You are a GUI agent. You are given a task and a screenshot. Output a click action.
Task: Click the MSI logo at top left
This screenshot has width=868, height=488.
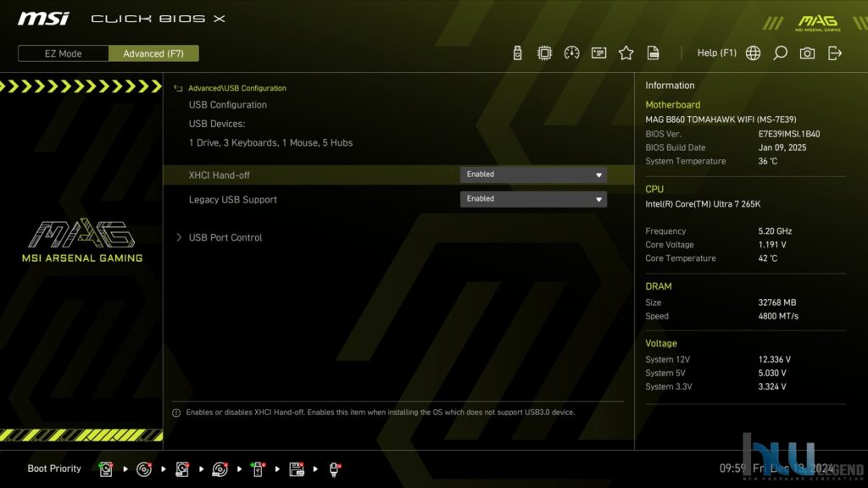(x=43, y=19)
